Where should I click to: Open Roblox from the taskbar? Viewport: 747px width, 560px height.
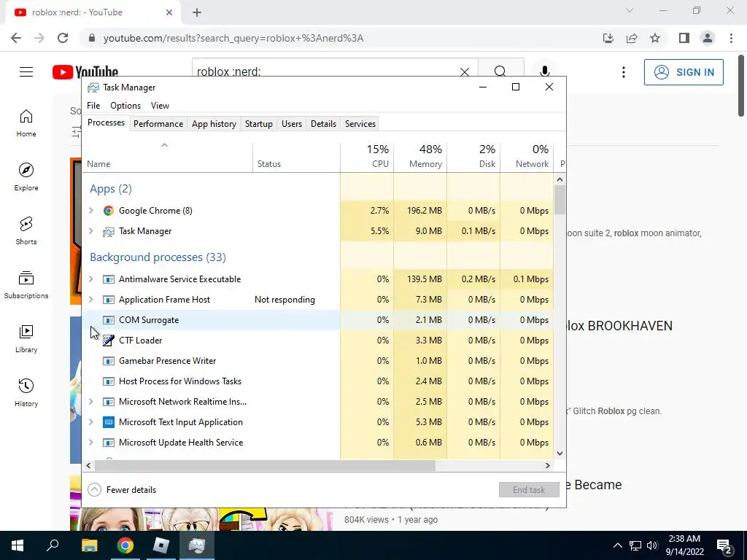161,545
